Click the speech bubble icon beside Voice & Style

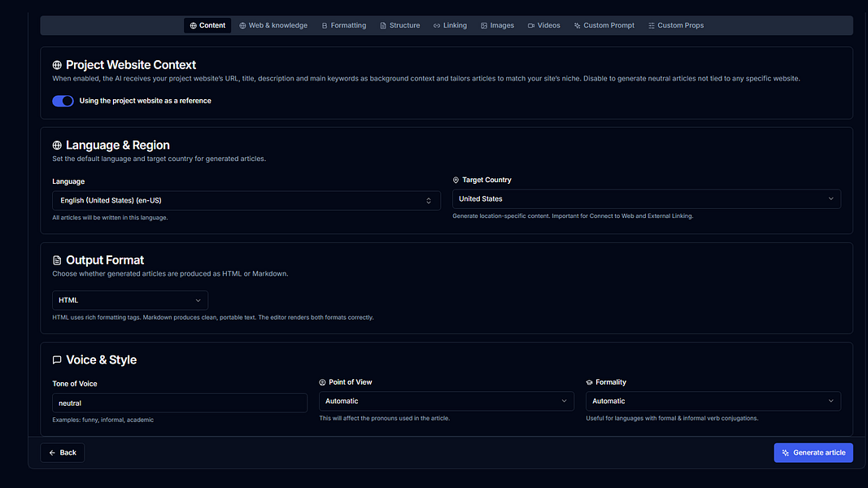pos(57,360)
